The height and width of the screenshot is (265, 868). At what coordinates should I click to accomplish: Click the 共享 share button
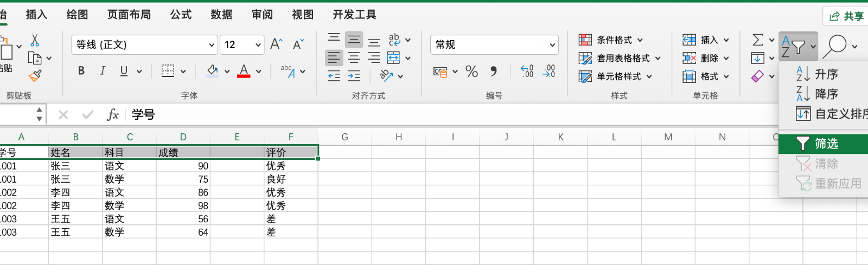846,16
